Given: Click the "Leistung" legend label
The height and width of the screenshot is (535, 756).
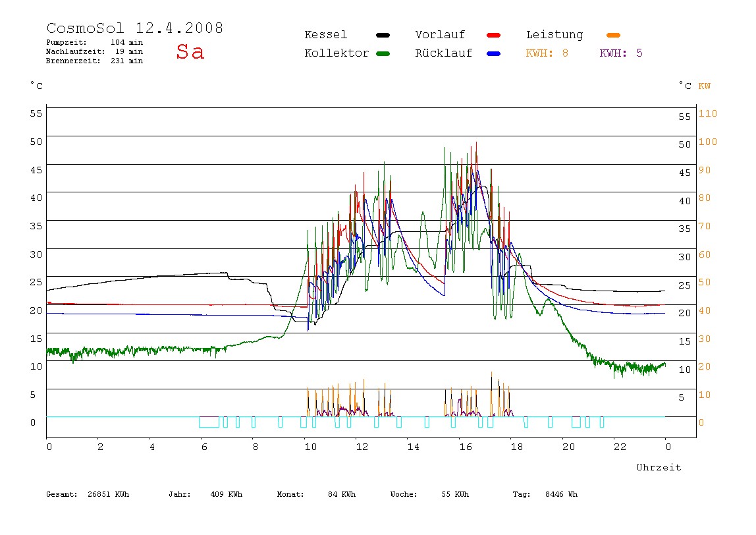Looking at the screenshot, I should tap(554, 35).
